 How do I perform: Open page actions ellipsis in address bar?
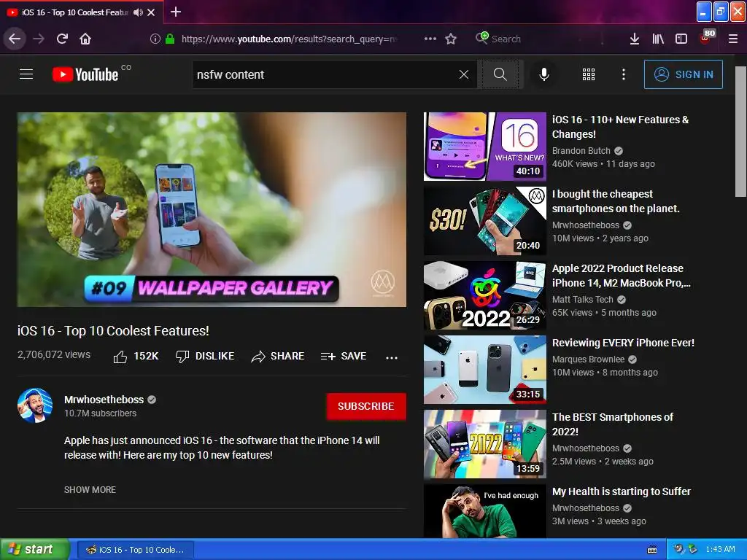(x=430, y=39)
